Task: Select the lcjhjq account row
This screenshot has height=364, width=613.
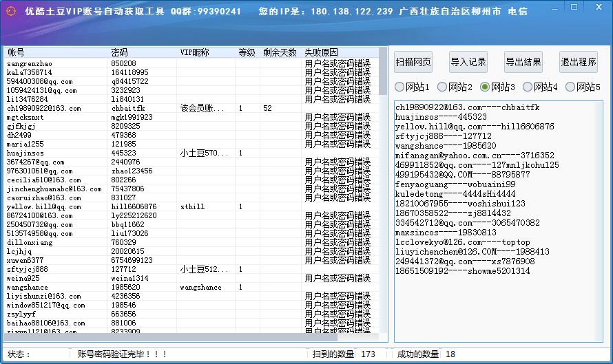Action: (191, 251)
